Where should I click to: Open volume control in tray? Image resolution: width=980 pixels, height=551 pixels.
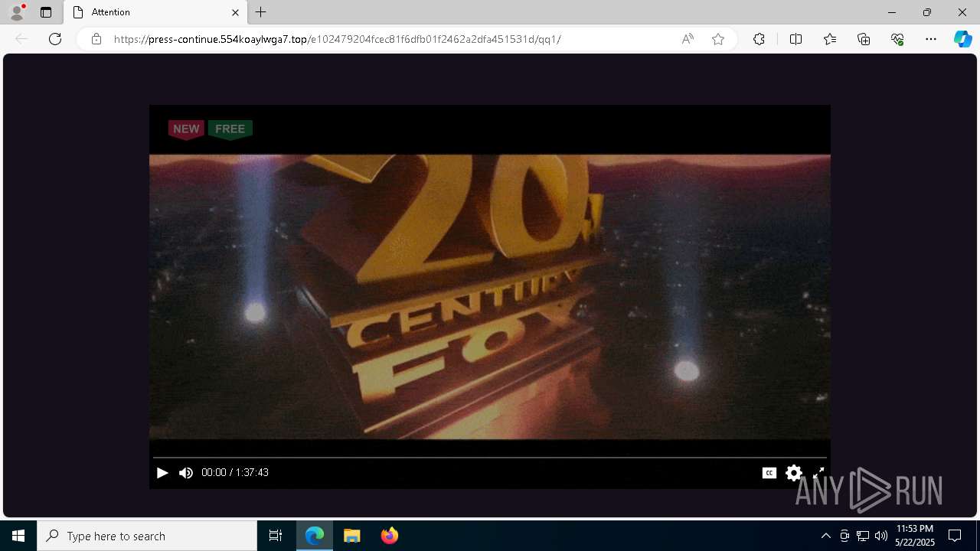(881, 536)
